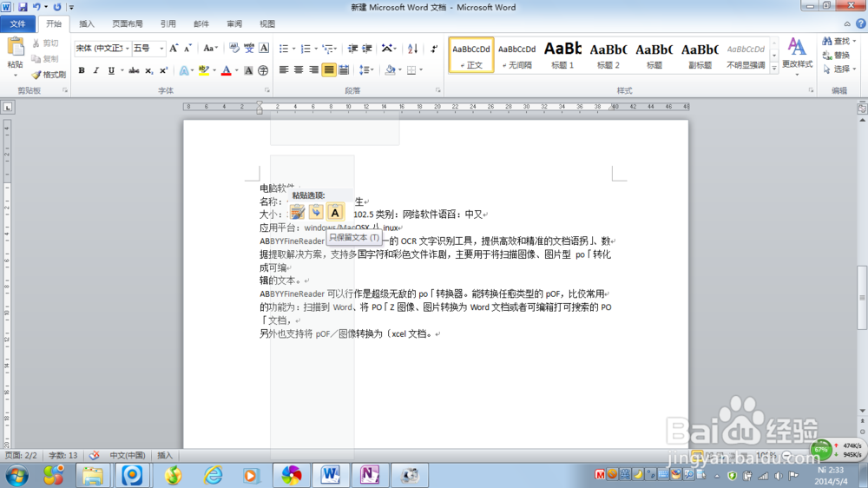Center align the text

(x=299, y=70)
